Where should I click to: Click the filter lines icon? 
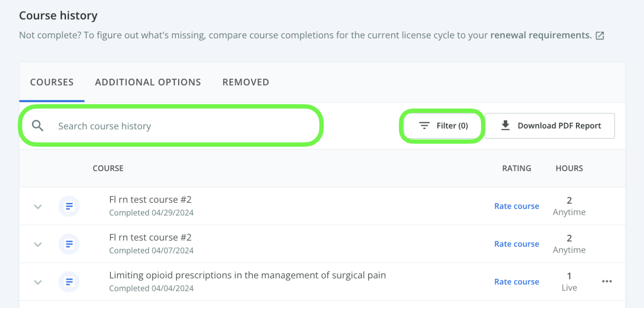point(424,126)
